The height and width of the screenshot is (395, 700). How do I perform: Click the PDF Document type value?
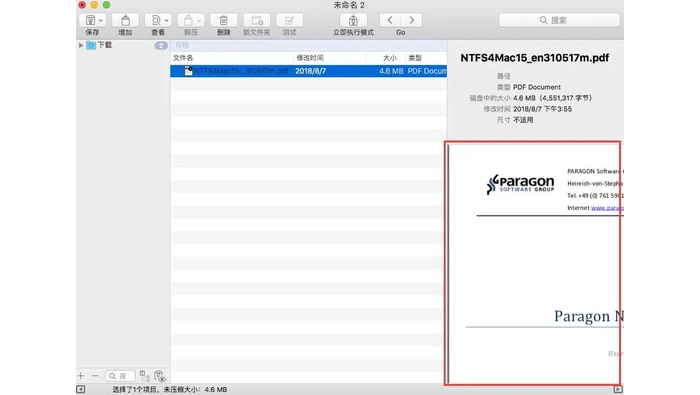537,87
